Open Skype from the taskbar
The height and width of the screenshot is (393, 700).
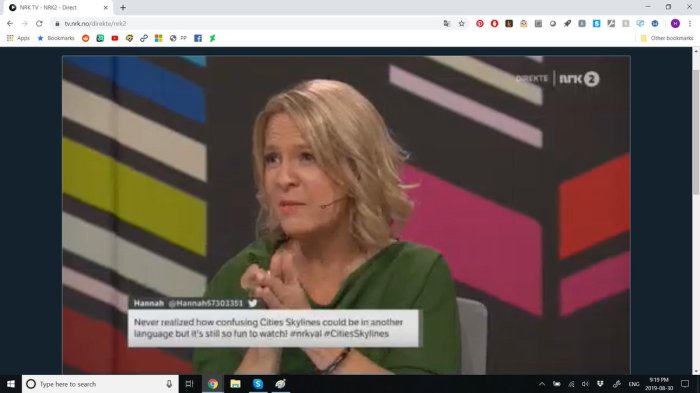click(x=258, y=384)
